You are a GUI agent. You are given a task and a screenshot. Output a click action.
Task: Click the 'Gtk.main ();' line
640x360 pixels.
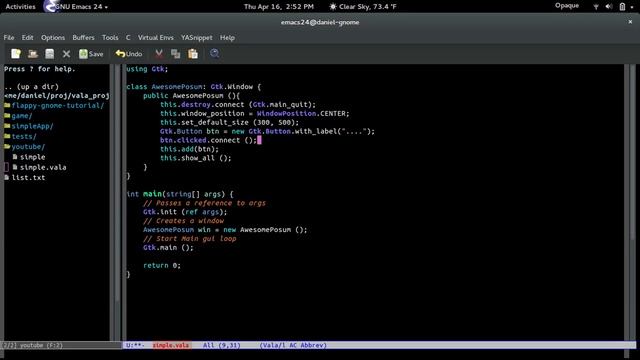pos(168,248)
